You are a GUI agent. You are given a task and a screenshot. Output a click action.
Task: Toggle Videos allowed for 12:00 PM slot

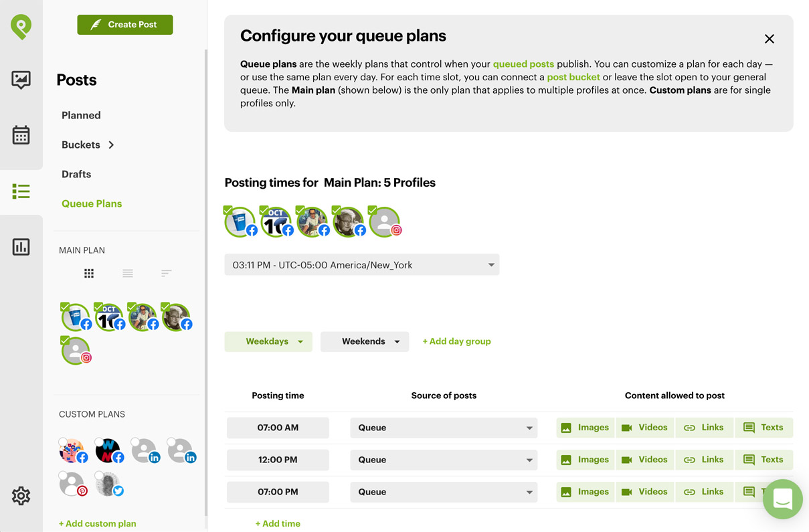tap(644, 460)
